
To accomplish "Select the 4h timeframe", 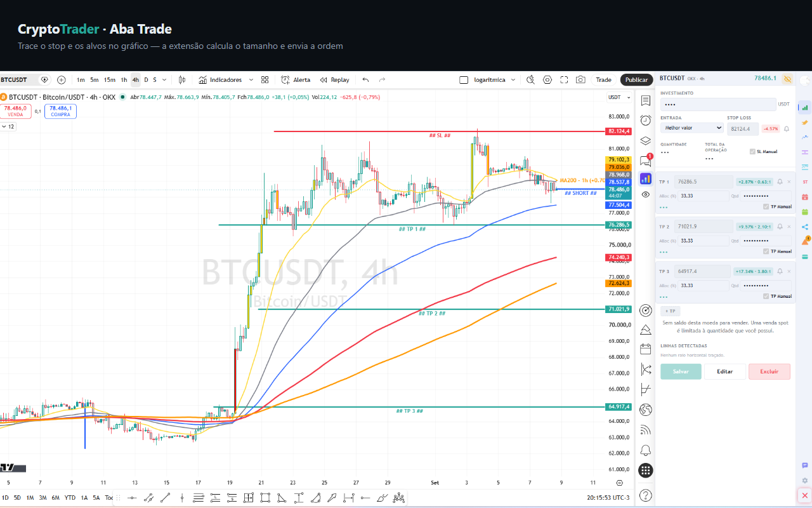I will pos(136,80).
